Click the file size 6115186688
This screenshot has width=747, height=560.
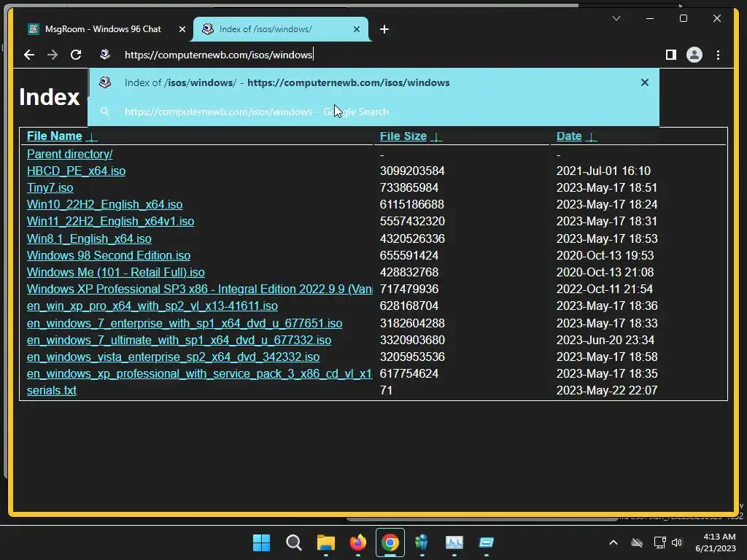412,204
